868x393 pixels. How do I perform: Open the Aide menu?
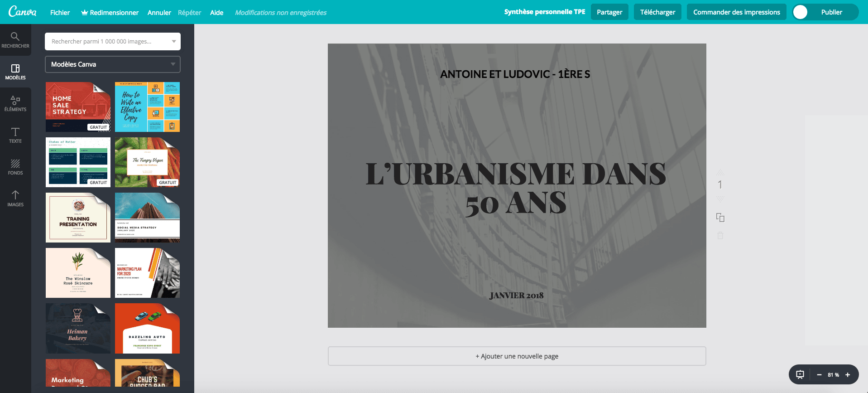coord(216,13)
